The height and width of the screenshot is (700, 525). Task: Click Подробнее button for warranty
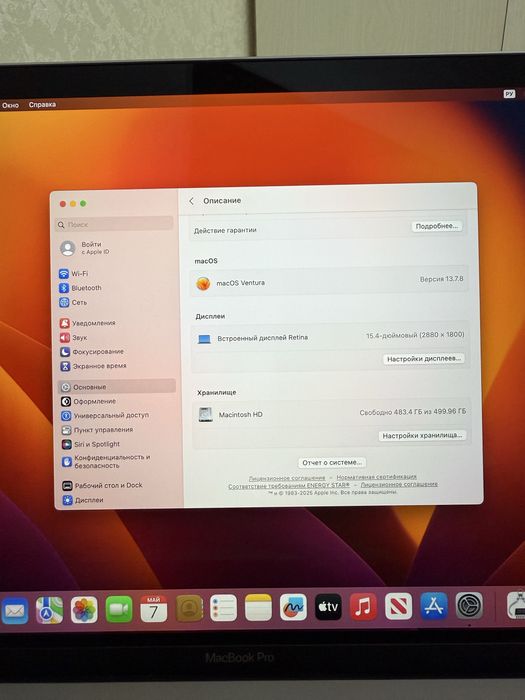click(437, 226)
